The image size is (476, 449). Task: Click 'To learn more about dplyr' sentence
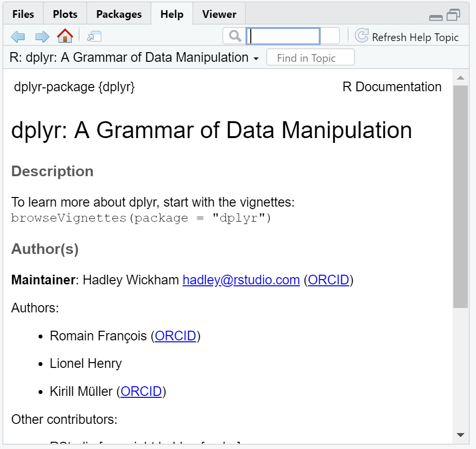[153, 202]
